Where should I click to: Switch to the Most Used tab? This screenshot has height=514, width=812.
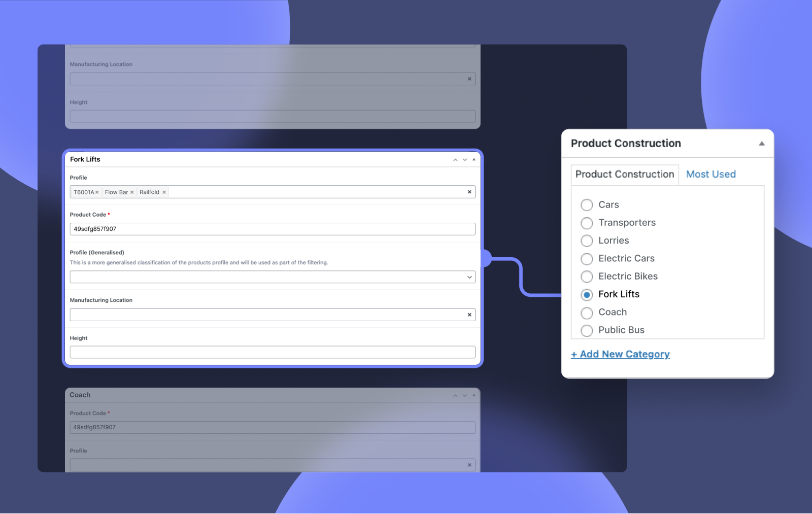pyautogui.click(x=710, y=174)
